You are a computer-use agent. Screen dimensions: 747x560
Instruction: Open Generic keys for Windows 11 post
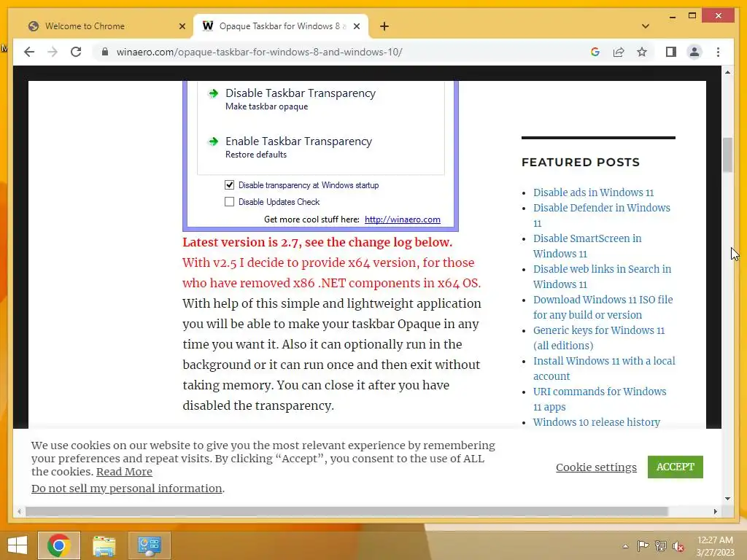point(599,338)
